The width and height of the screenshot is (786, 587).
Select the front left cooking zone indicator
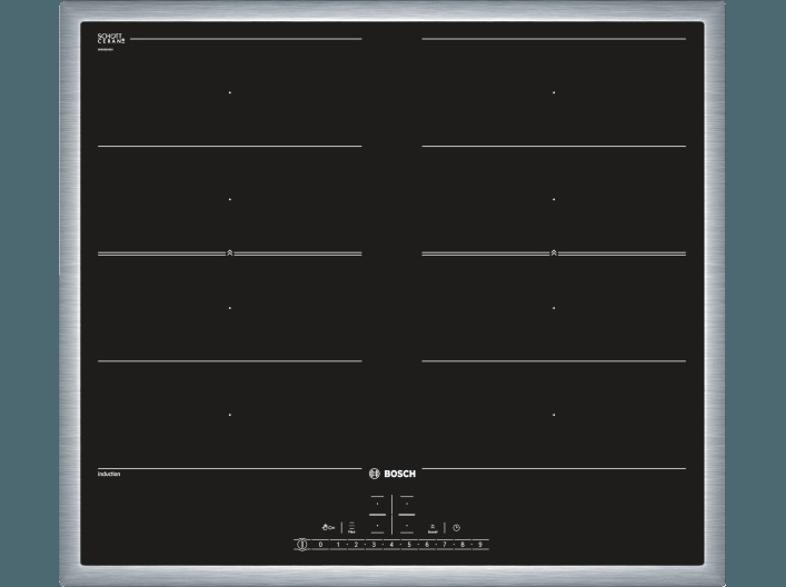(x=377, y=526)
